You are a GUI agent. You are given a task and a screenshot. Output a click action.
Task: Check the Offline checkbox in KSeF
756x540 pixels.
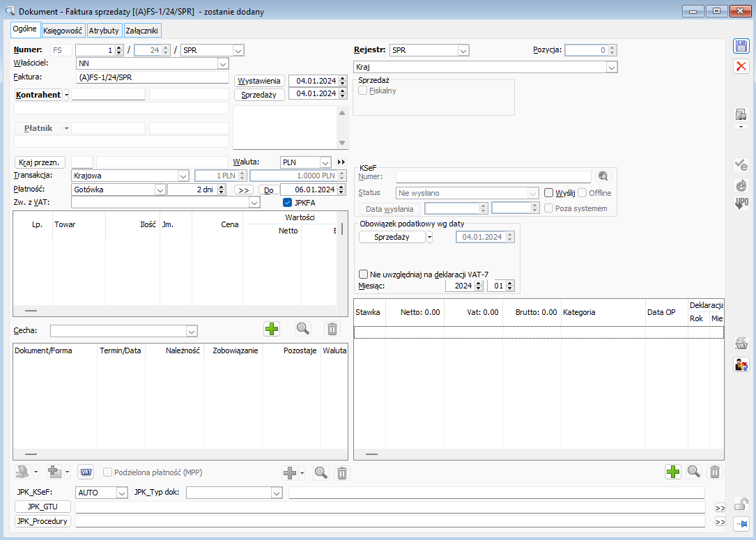point(583,193)
